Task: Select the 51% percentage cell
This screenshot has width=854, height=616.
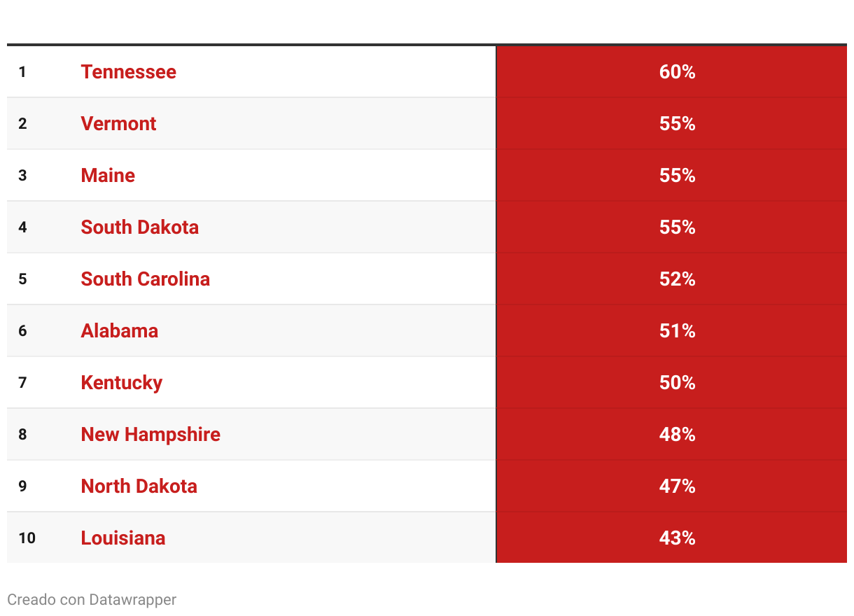Action: coord(677,331)
